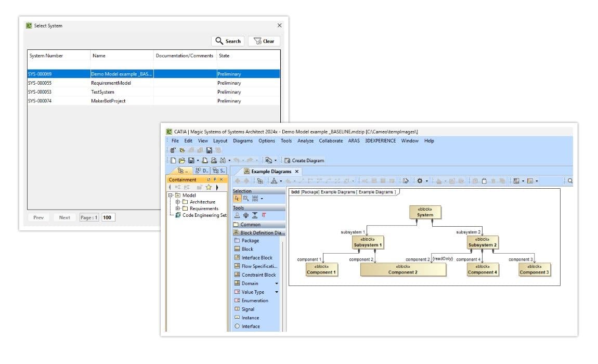598x364 pixels.
Task: Click the Search button in Select System dialog
Action: [x=228, y=41]
